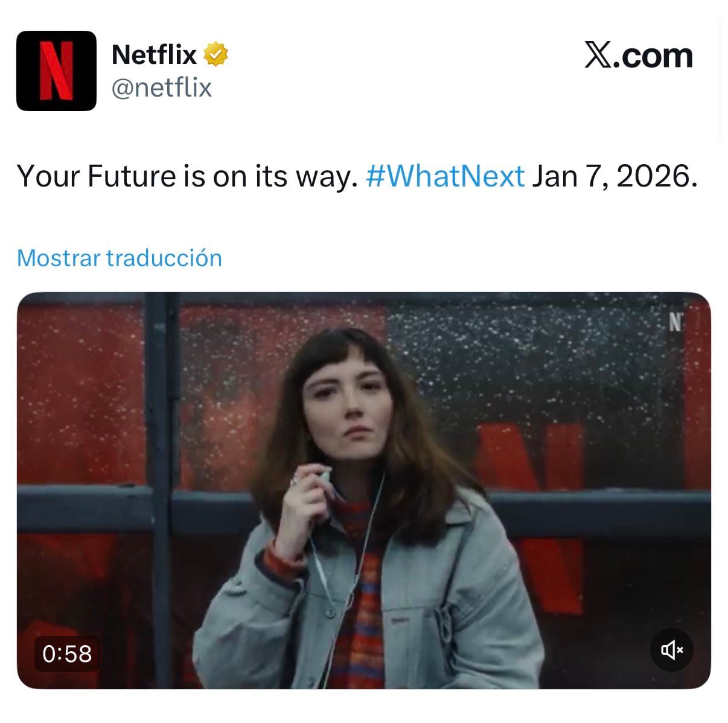Click Mostrar traducción
Screen dimensions: 728x723
coord(120,258)
